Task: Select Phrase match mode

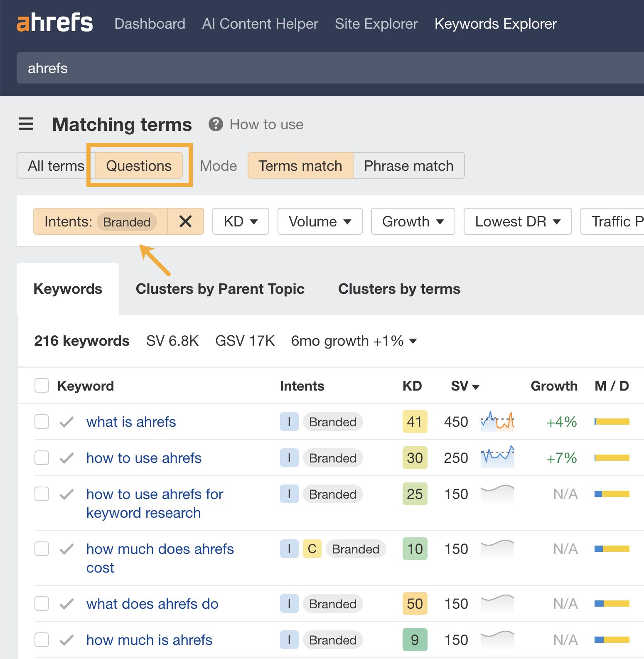Action: click(408, 166)
